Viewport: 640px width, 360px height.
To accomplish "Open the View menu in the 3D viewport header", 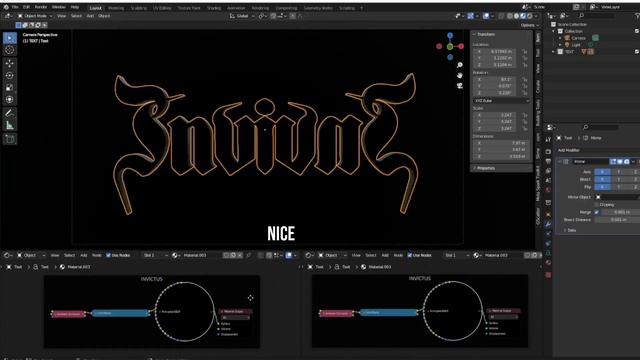I will [x=62, y=16].
